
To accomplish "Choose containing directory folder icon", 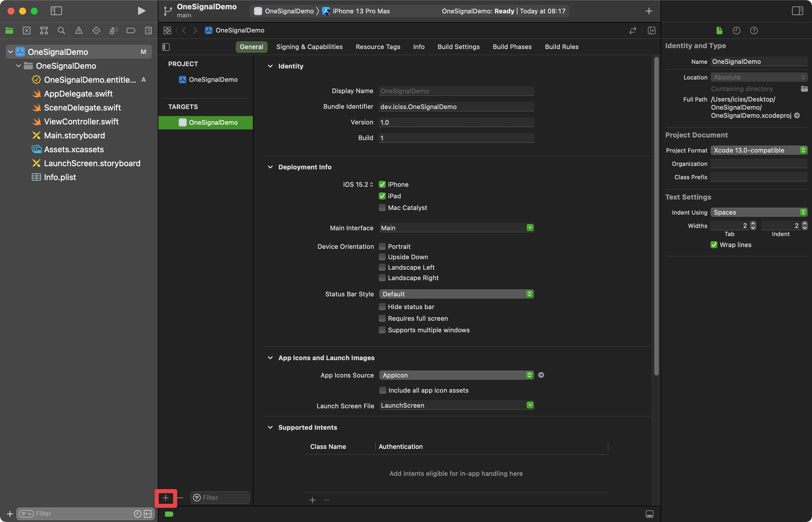I will [x=804, y=89].
